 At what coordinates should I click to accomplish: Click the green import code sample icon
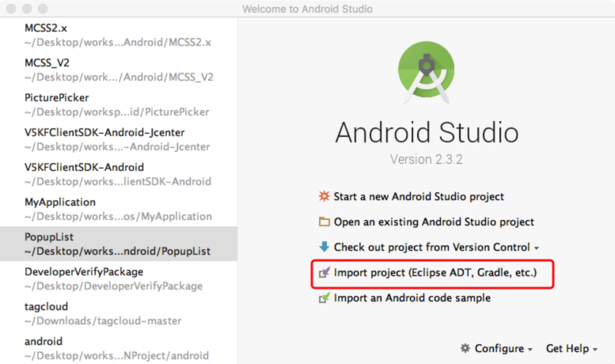(324, 298)
